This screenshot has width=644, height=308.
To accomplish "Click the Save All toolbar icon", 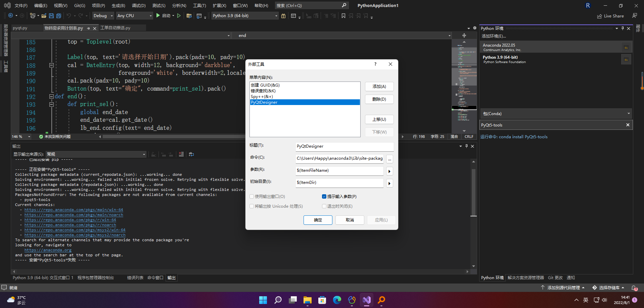I will [x=59, y=16].
